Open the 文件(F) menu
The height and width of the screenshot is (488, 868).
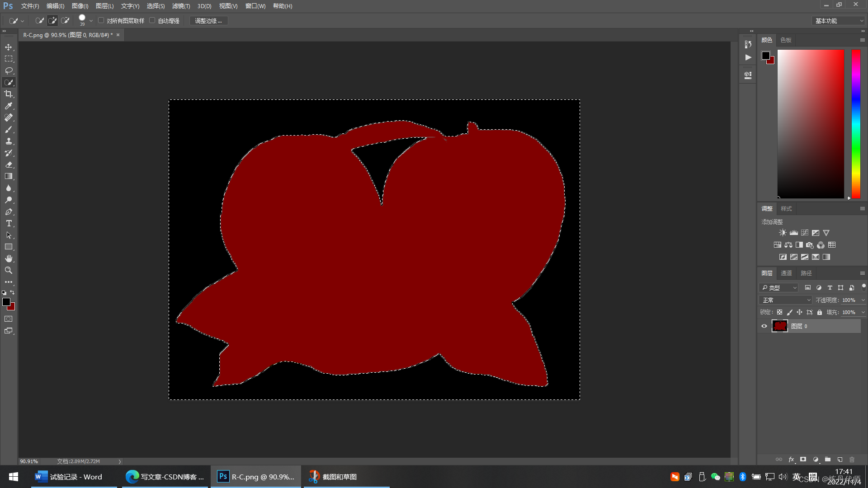point(30,6)
